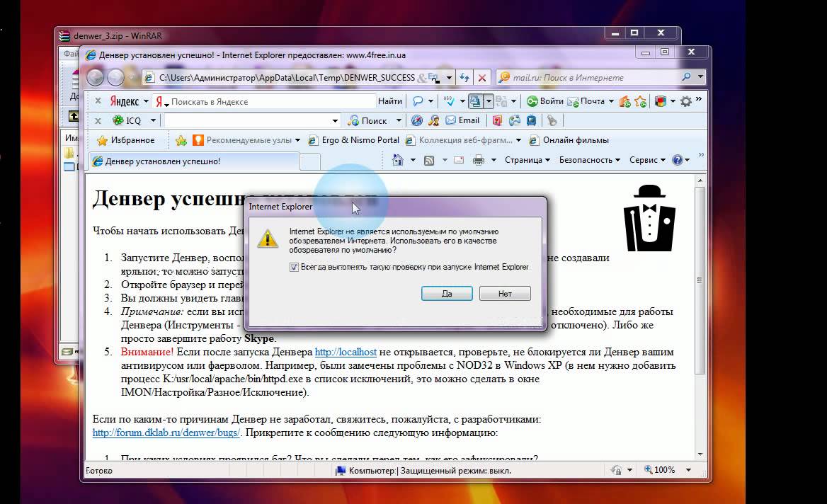Open the Help question mark icon
The image size is (827, 504).
[677, 160]
